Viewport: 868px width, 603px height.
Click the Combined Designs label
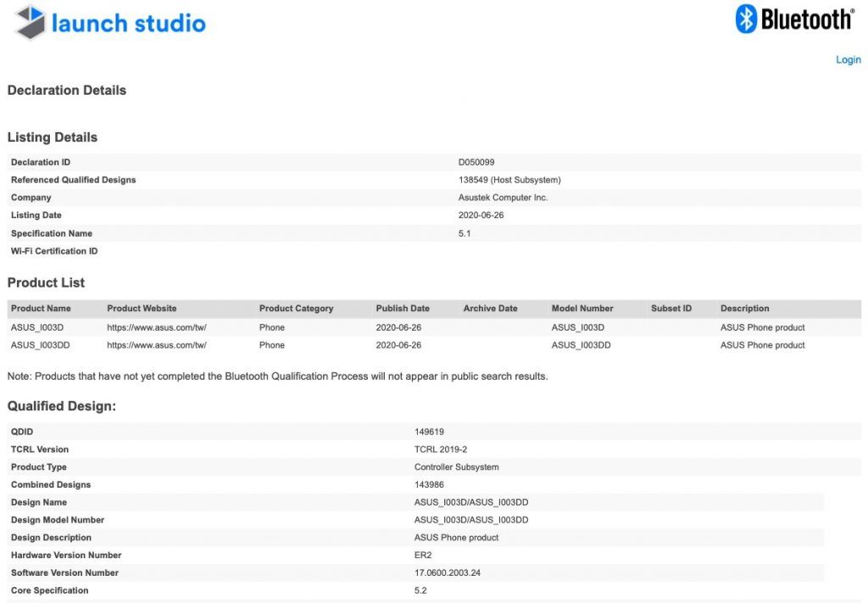click(51, 485)
